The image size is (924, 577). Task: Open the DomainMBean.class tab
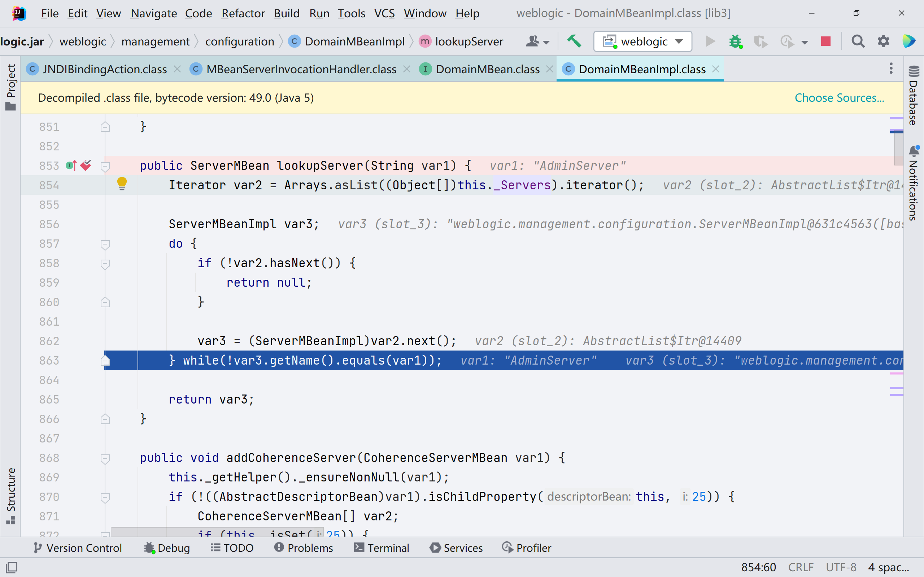point(485,69)
